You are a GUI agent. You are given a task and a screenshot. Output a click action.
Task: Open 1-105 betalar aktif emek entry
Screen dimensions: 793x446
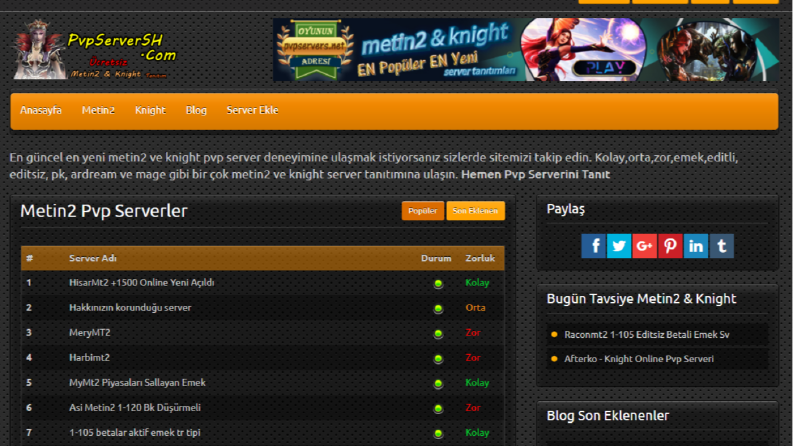(135, 433)
